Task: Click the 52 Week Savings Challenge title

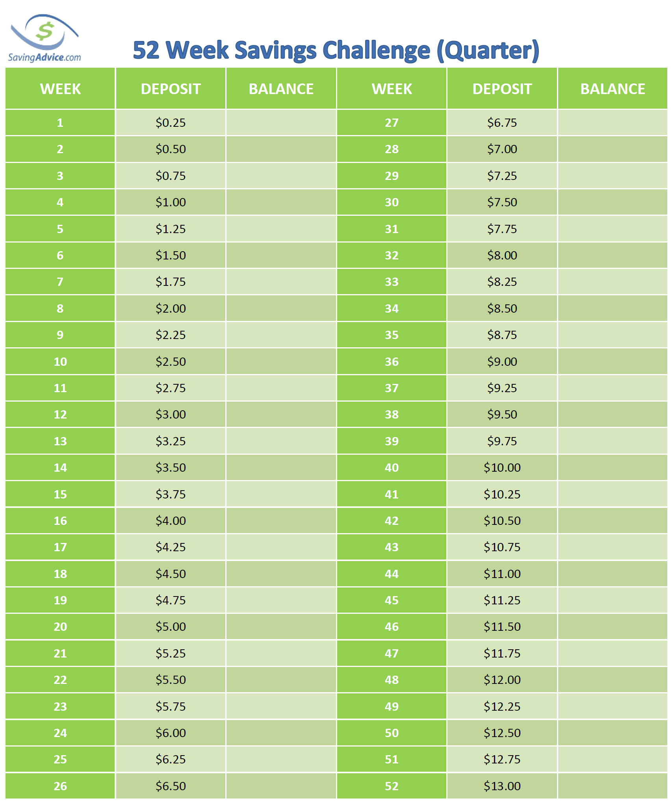Action: click(x=336, y=50)
